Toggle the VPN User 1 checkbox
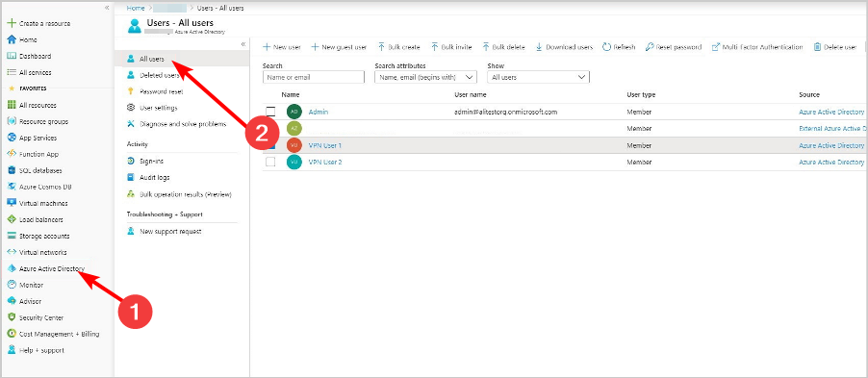Viewport: 868px width, 378px height. pyautogui.click(x=270, y=145)
